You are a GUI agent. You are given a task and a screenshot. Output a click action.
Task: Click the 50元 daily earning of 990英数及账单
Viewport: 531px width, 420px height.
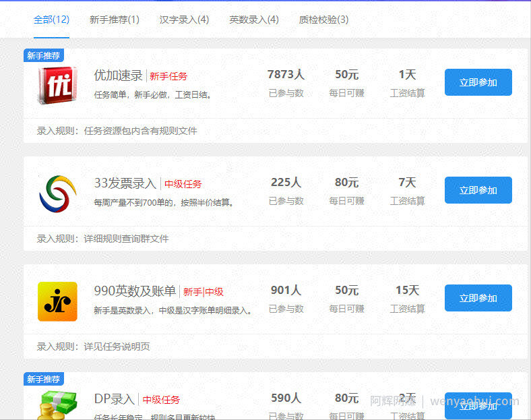coord(347,291)
